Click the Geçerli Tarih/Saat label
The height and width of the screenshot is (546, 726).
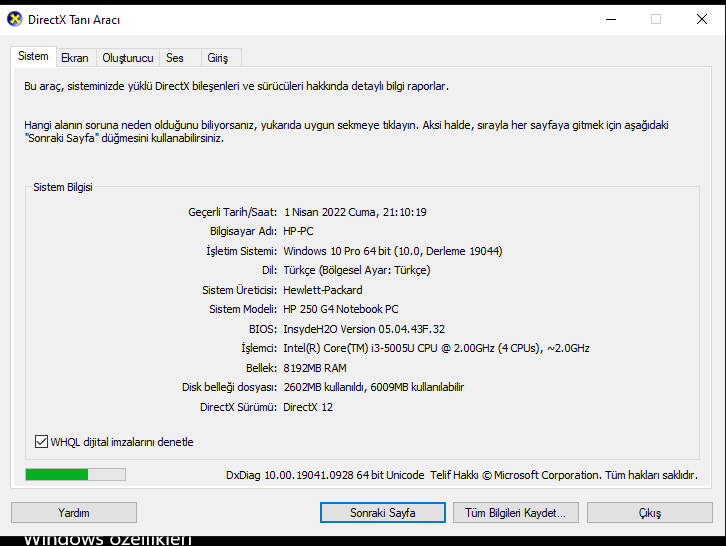point(232,212)
